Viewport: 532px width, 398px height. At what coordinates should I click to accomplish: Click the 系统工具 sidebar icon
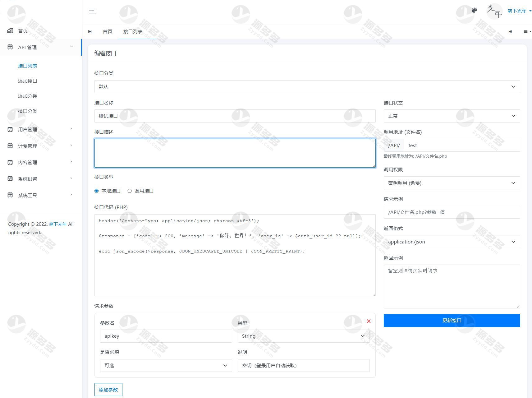[10, 195]
